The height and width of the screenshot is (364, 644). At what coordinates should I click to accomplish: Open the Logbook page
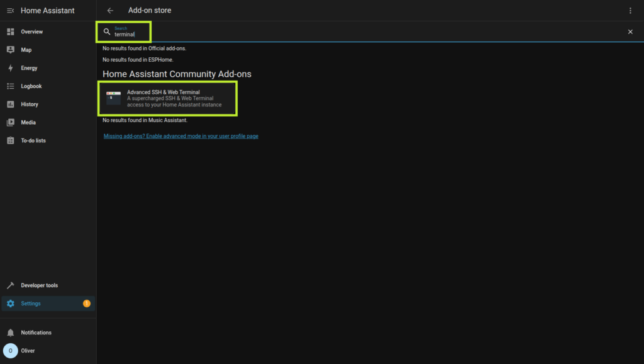tap(48, 86)
